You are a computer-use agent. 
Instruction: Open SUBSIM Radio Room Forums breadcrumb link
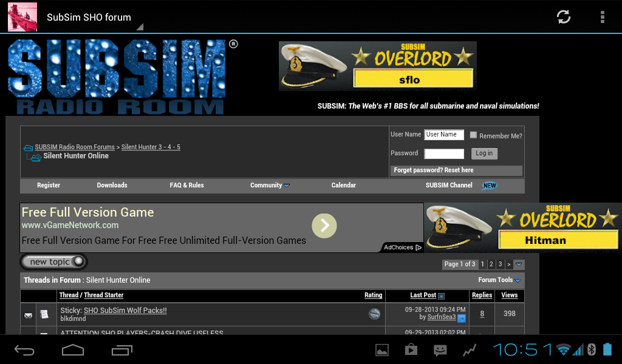coord(75,147)
